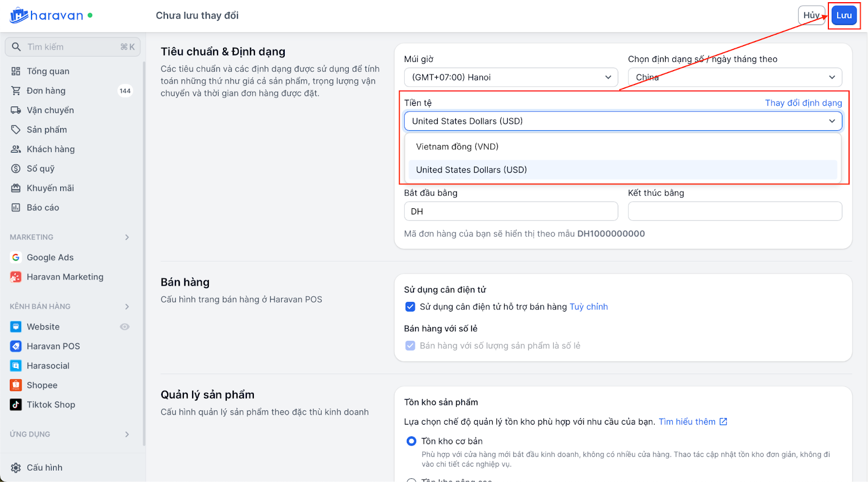Viewport: 868px width, 482px height.
Task: Click the Cấu hình gear icon
Action: click(16, 468)
